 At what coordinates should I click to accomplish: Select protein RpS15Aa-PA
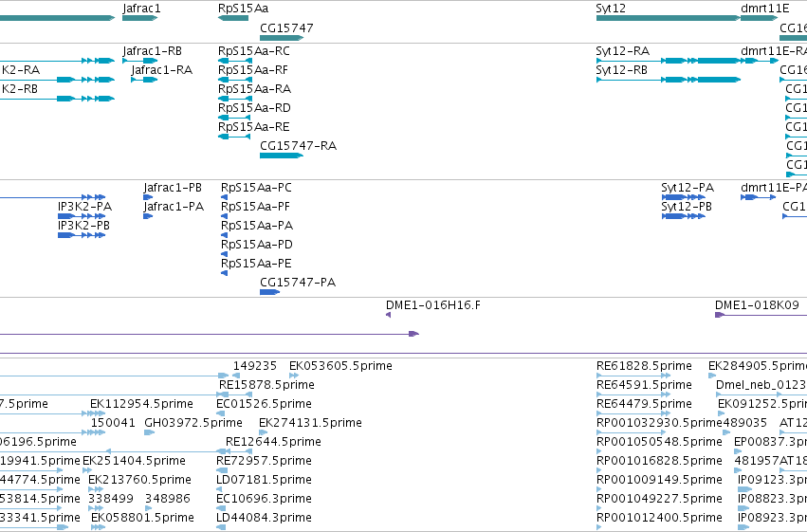click(225, 235)
